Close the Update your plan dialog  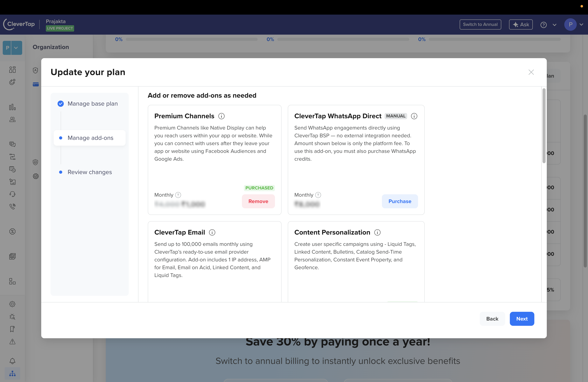[531, 72]
